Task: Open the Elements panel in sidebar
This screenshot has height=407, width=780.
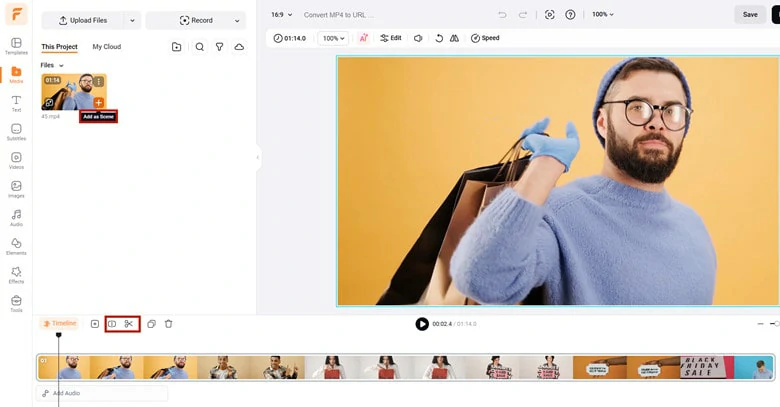Action: pos(16,246)
